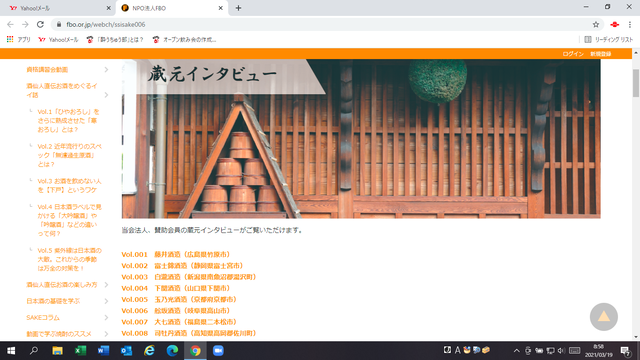Viewport: 640px width, 360px height.
Task: Open File Explorer from taskbar
Action: click(57, 351)
